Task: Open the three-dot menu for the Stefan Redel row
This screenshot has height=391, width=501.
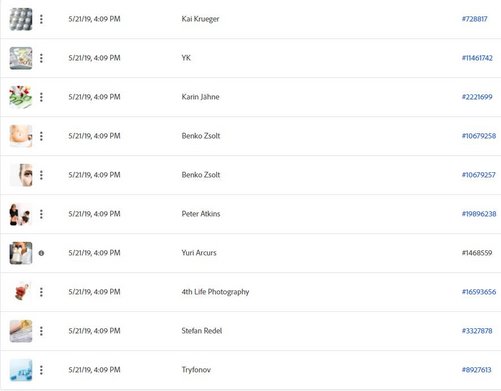Action: point(41,331)
